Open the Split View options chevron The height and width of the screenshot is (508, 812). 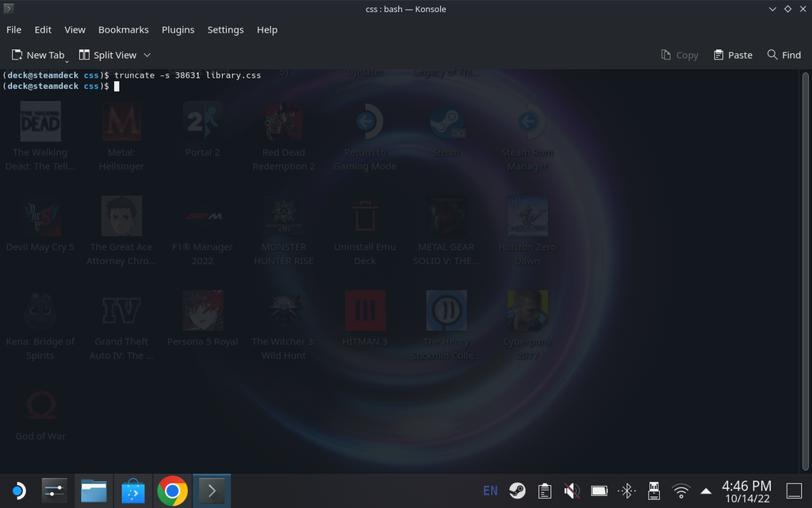tap(147, 55)
